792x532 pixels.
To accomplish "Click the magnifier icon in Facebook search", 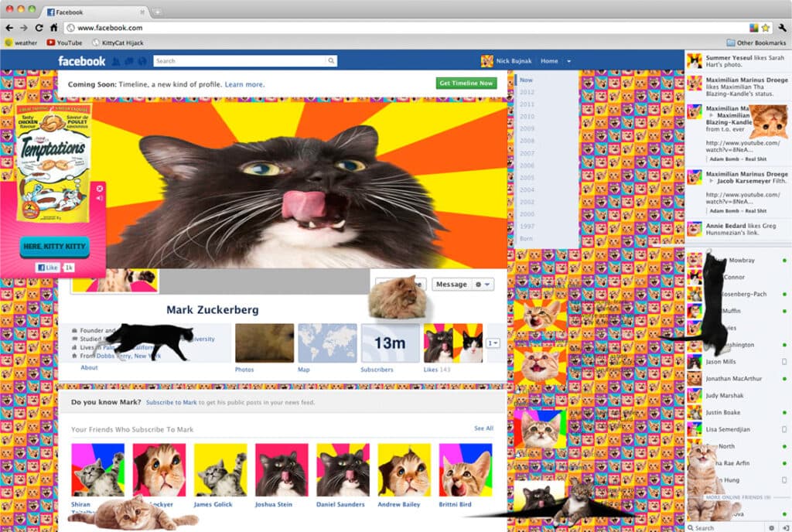I will 331,61.
